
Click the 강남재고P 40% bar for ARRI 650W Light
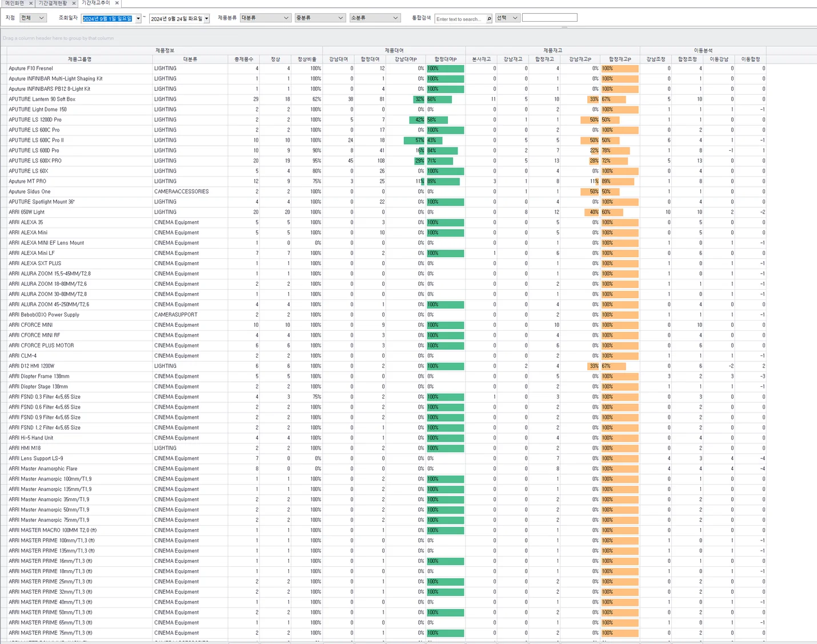pyautogui.click(x=592, y=213)
